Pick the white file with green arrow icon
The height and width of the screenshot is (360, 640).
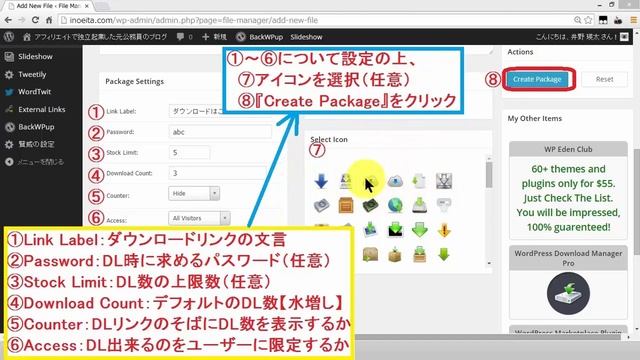[x=419, y=181]
